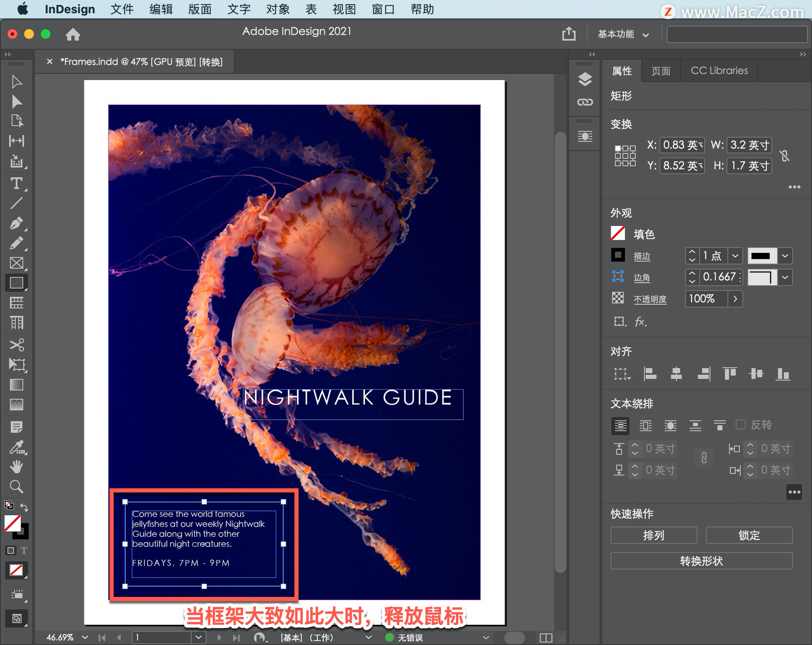The height and width of the screenshot is (645, 812).
Task: Enable the Invert text wrap checkbox
Action: 741,424
